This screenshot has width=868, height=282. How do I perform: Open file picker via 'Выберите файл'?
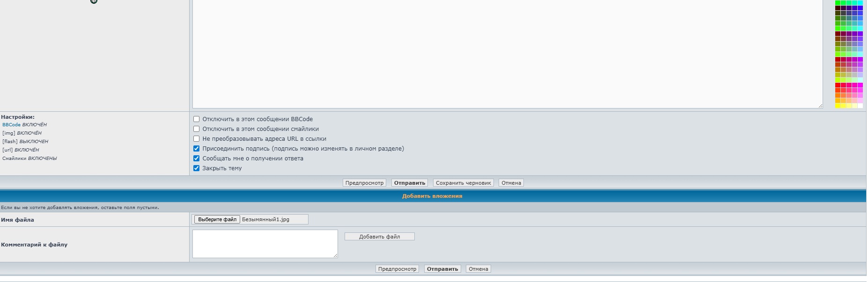coord(217,219)
